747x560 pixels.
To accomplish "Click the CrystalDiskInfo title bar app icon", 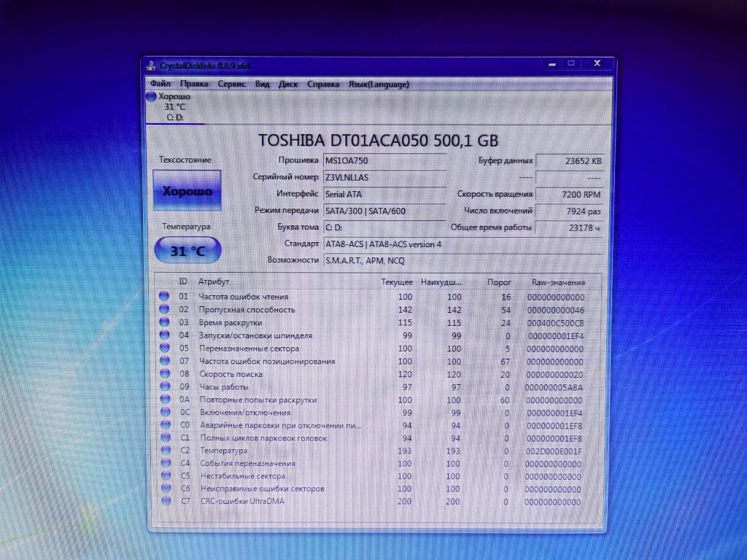I will [151, 65].
